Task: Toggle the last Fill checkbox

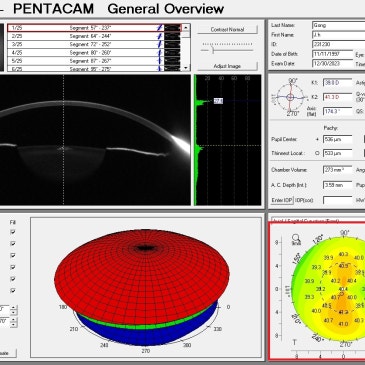Action: (13, 290)
